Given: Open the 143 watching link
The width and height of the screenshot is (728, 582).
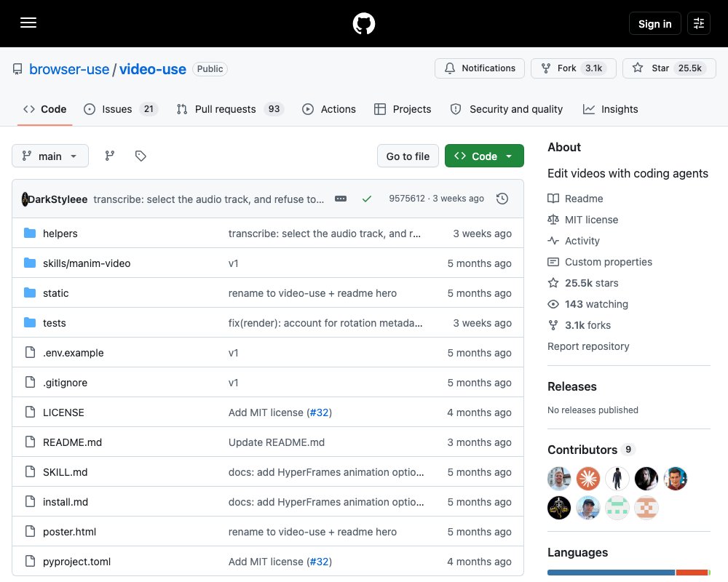Looking at the screenshot, I should 587,304.
